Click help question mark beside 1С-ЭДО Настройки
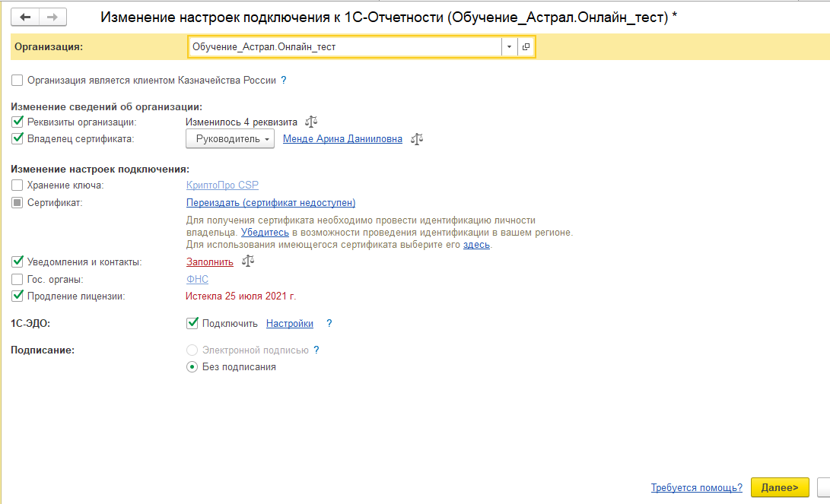 (x=329, y=323)
